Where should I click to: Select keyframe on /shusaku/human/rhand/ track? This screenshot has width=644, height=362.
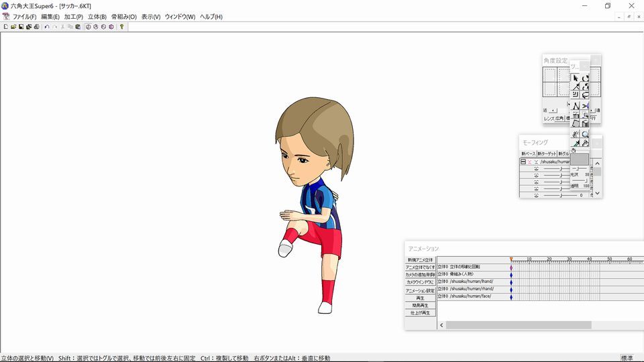coord(511,290)
